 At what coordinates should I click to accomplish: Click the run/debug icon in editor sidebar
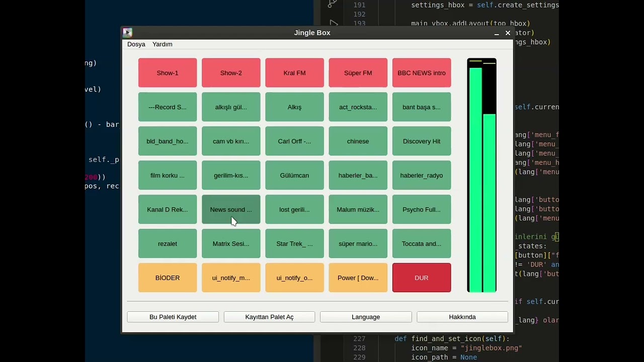click(x=333, y=23)
